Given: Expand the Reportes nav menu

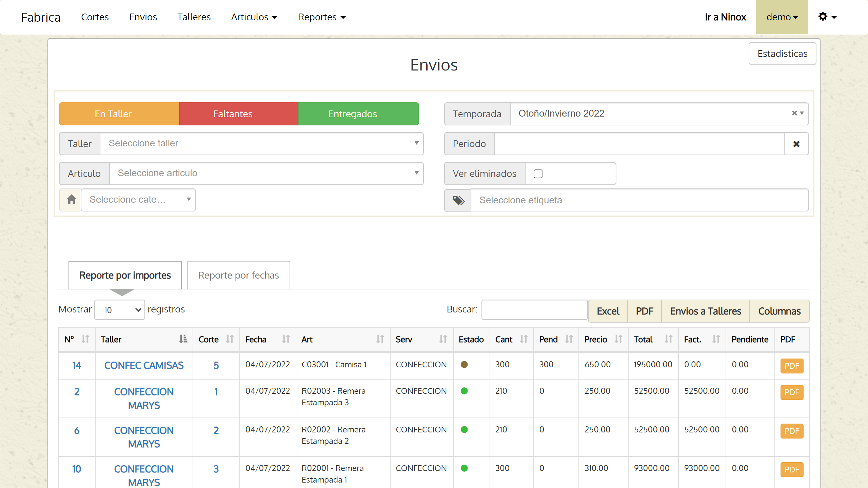Looking at the screenshot, I should (322, 17).
